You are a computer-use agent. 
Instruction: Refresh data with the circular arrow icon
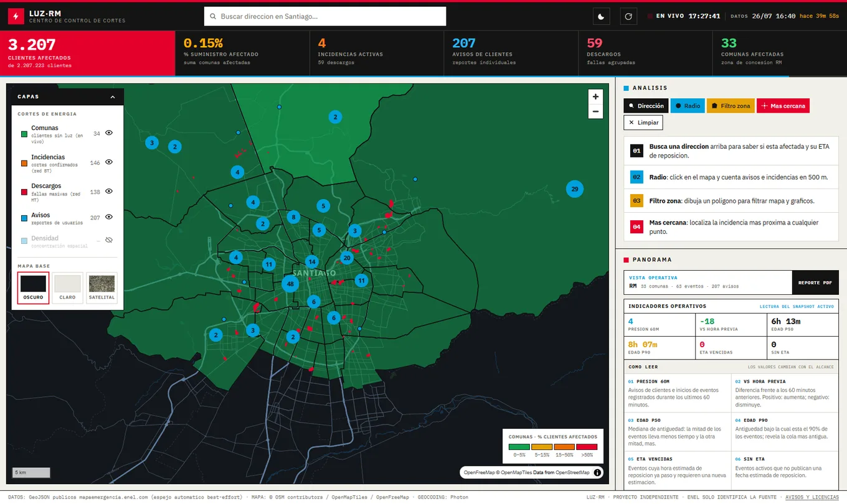pyautogui.click(x=628, y=16)
